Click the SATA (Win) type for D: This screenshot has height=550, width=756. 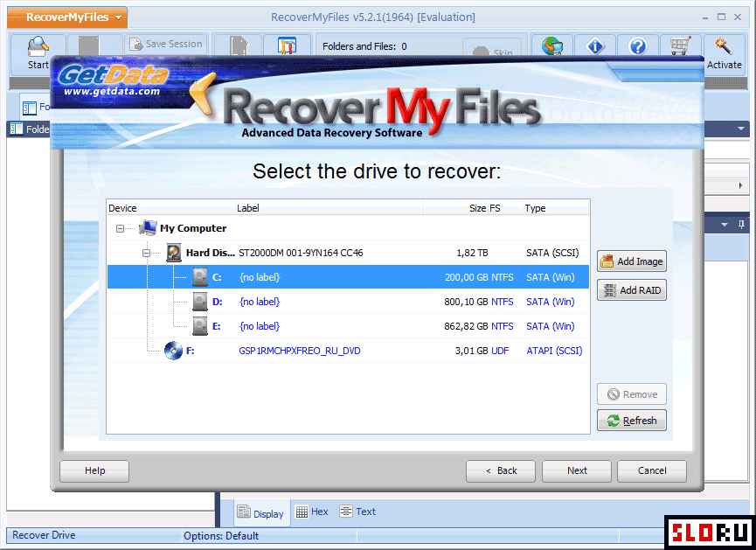550,302
